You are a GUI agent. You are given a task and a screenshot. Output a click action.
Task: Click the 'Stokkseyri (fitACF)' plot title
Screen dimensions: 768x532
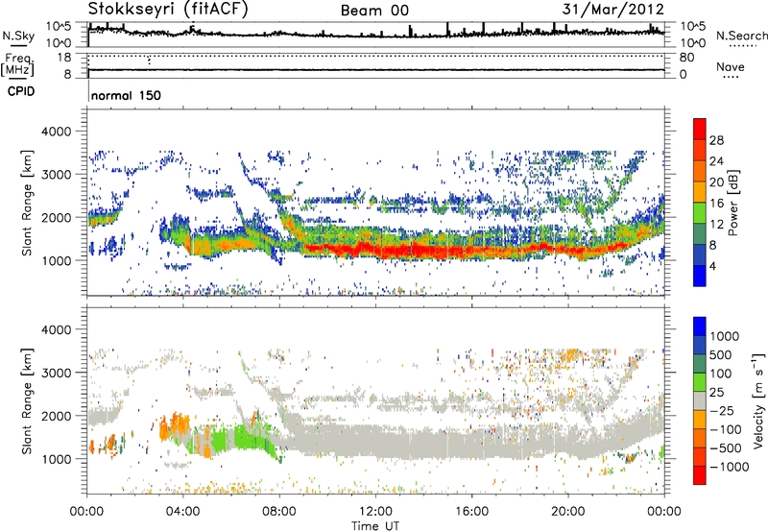(x=168, y=10)
